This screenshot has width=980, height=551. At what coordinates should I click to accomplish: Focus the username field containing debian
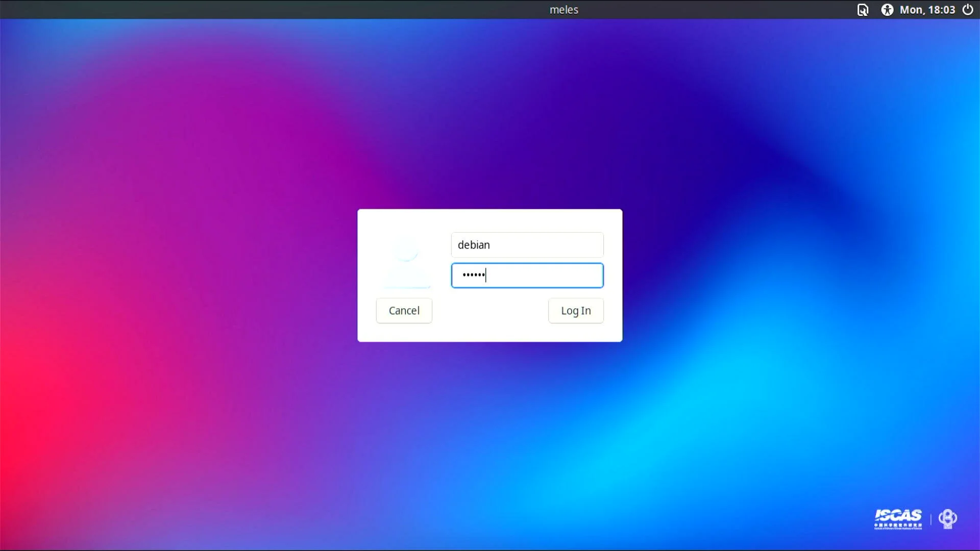point(527,245)
